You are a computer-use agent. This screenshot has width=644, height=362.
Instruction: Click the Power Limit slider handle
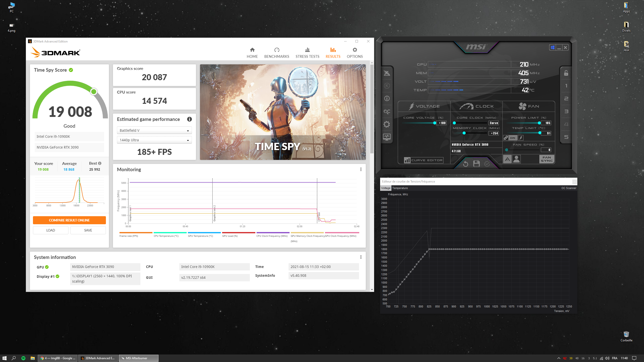(x=539, y=123)
